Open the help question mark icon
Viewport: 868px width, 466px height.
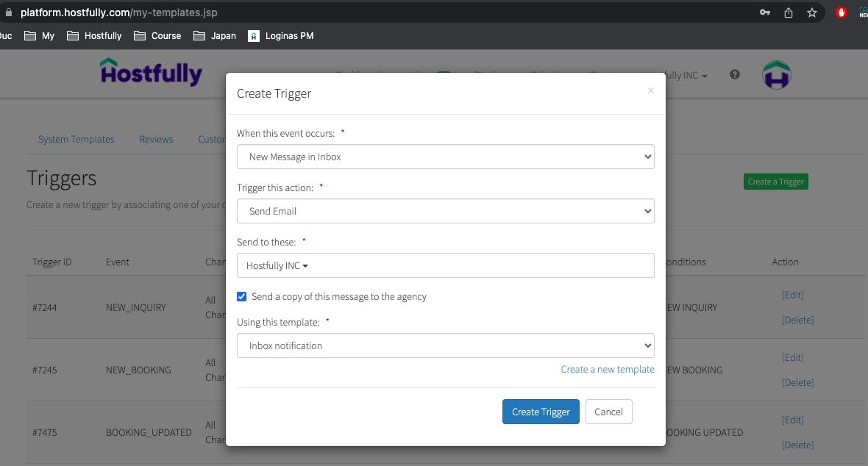[734, 74]
